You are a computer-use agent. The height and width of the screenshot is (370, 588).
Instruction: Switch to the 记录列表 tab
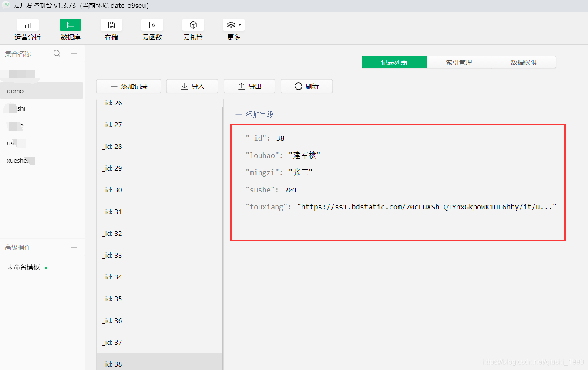(x=394, y=62)
